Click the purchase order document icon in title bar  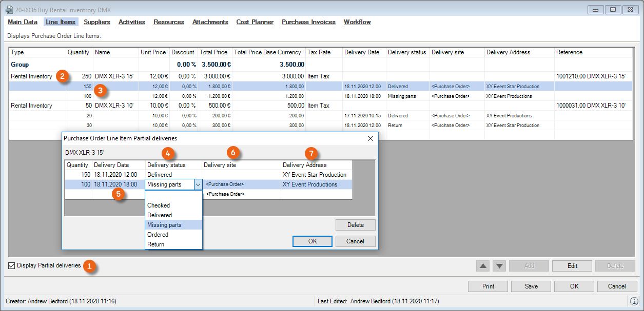click(x=9, y=10)
